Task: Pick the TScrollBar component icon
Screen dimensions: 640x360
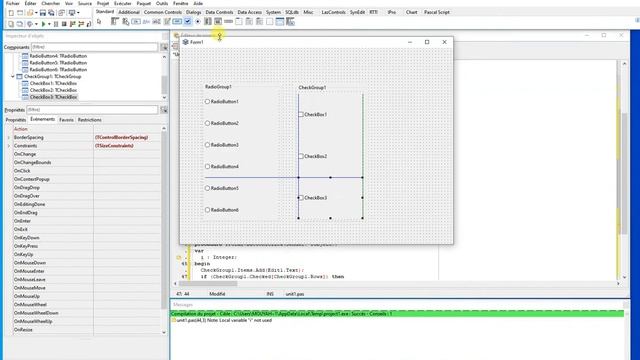Action: 229,22
